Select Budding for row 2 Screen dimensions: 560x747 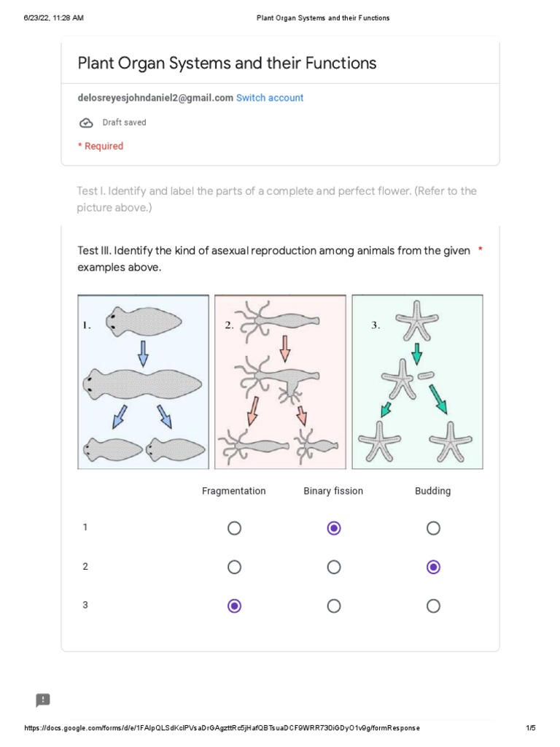tap(433, 567)
